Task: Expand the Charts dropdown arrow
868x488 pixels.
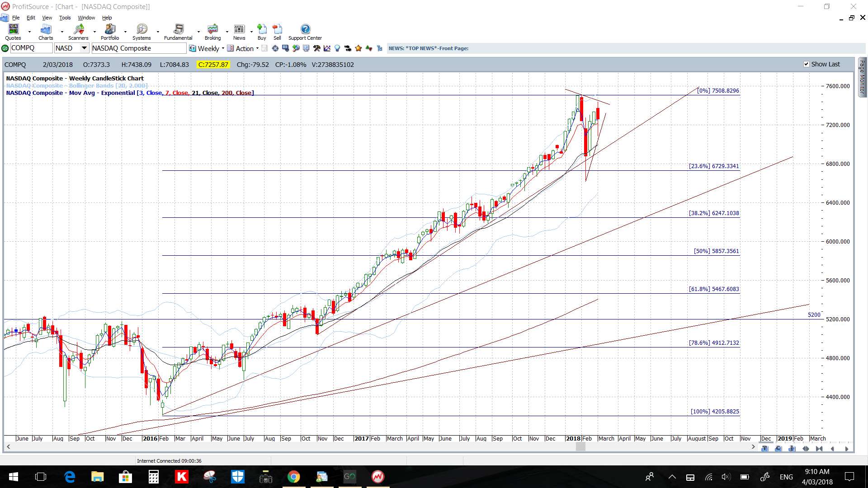Action: point(62,32)
